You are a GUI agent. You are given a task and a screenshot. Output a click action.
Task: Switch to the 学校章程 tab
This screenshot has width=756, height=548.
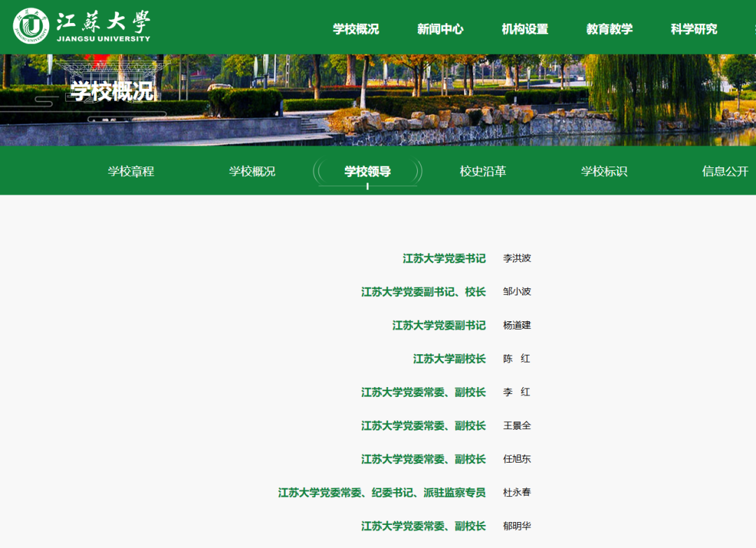point(131,171)
